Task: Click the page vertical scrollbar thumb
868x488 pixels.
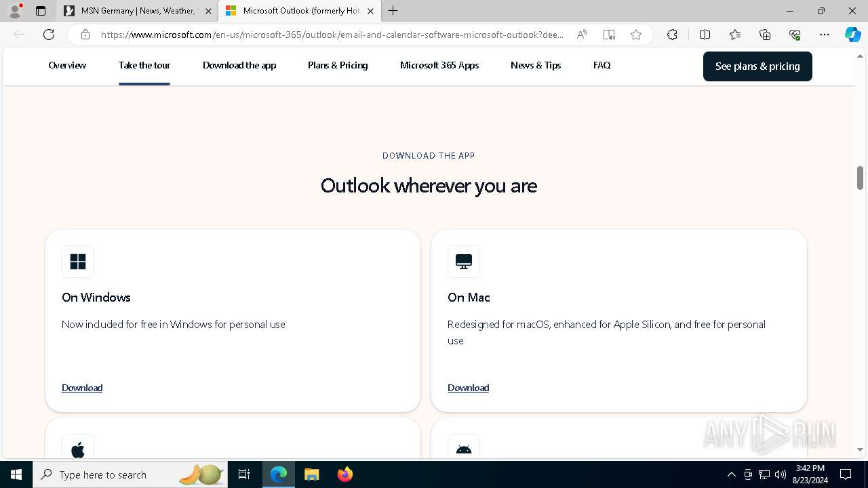Action: click(860, 178)
